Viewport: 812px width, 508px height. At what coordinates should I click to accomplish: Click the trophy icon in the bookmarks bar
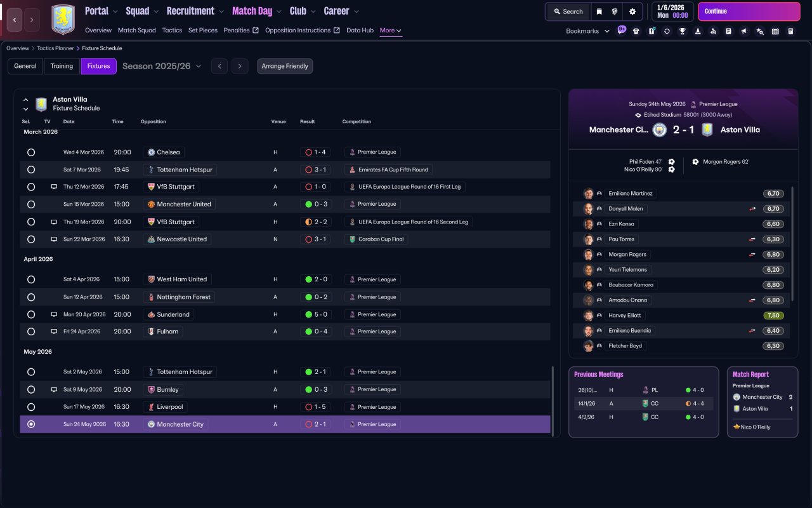682,31
